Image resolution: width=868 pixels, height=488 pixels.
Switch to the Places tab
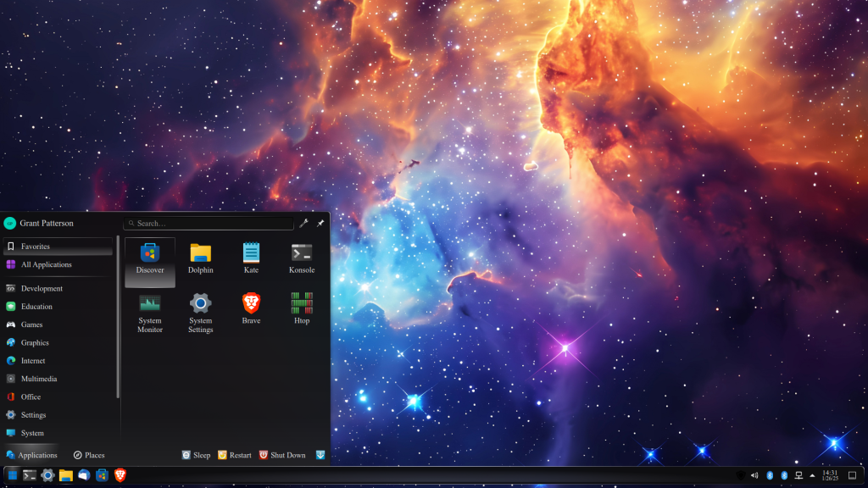(89, 455)
